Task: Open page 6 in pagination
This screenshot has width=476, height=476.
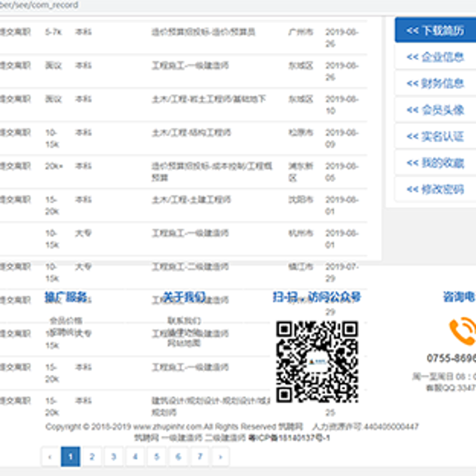Action: [x=178, y=456]
